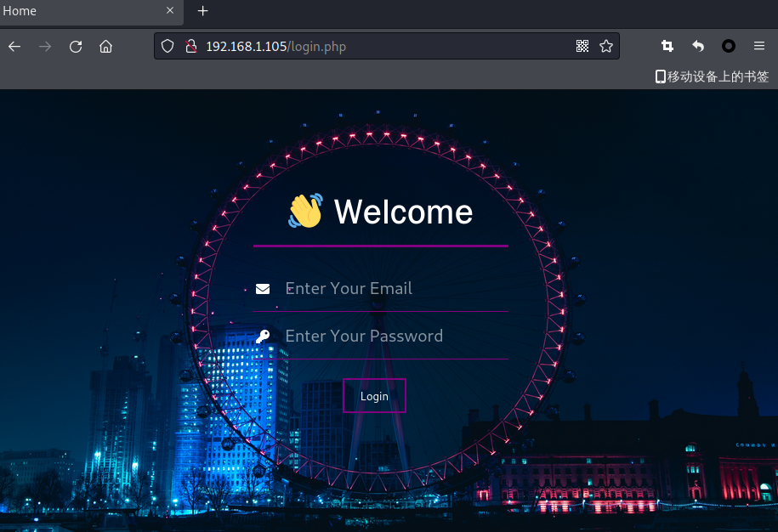Click the envelope email icon
The width and height of the screenshot is (778, 532).
pyautogui.click(x=263, y=289)
